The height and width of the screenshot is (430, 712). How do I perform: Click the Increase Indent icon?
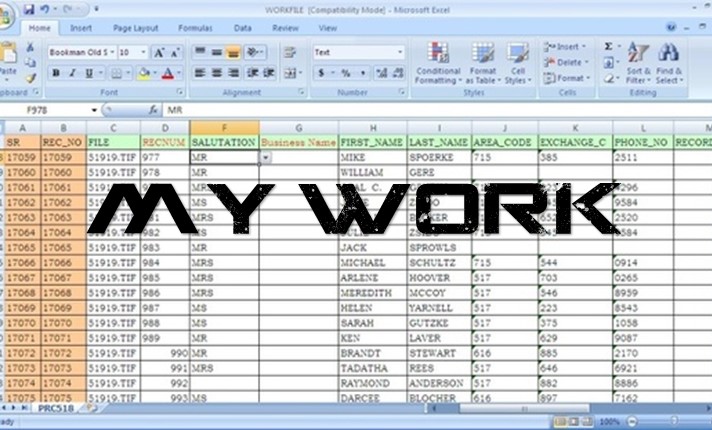[x=269, y=73]
